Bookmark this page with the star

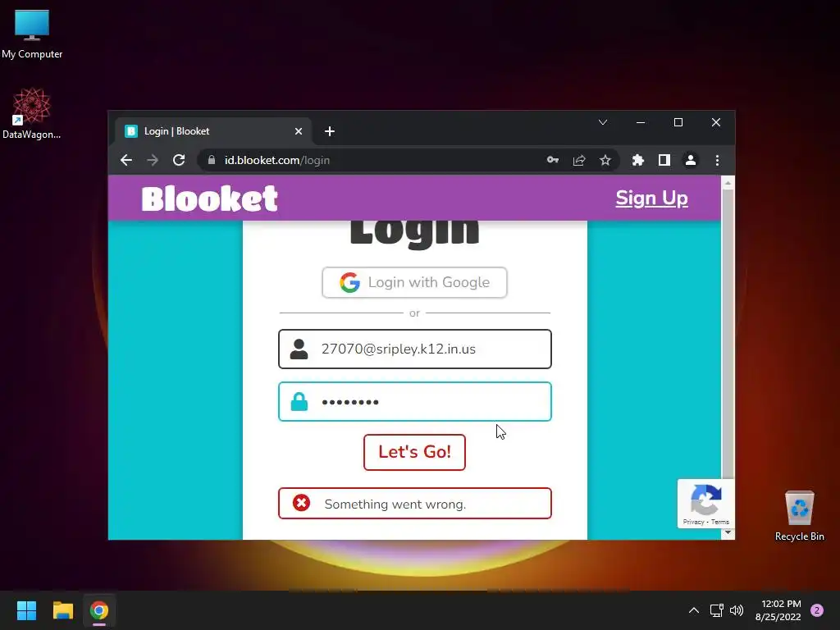click(x=605, y=160)
